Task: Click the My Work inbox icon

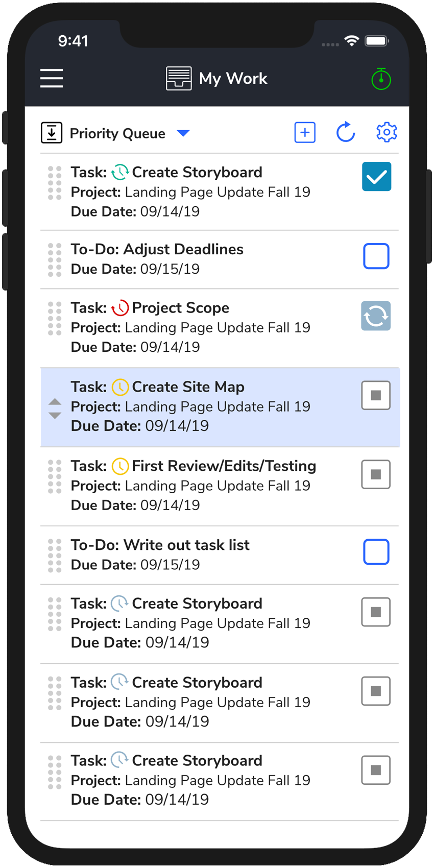Action: pos(179,79)
